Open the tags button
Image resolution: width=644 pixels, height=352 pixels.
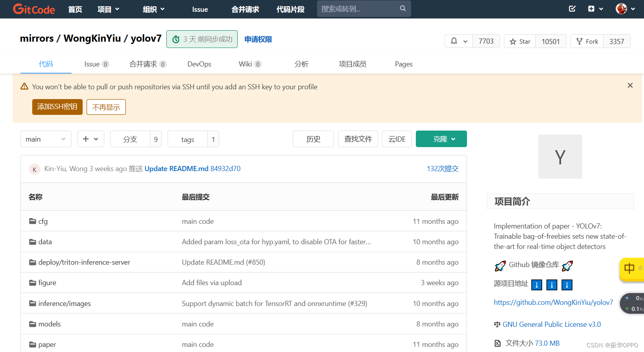(x=188, y=139)
